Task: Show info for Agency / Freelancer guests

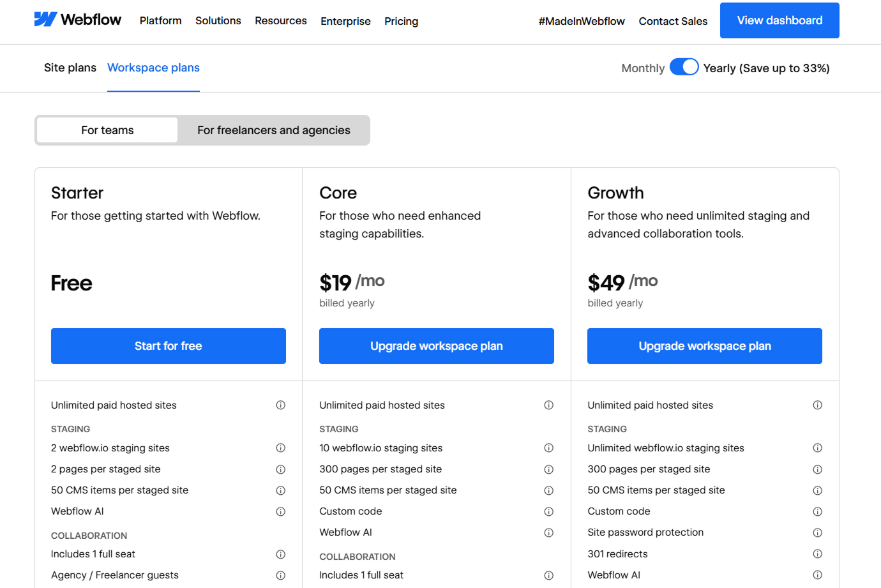Action: point(280,575)
